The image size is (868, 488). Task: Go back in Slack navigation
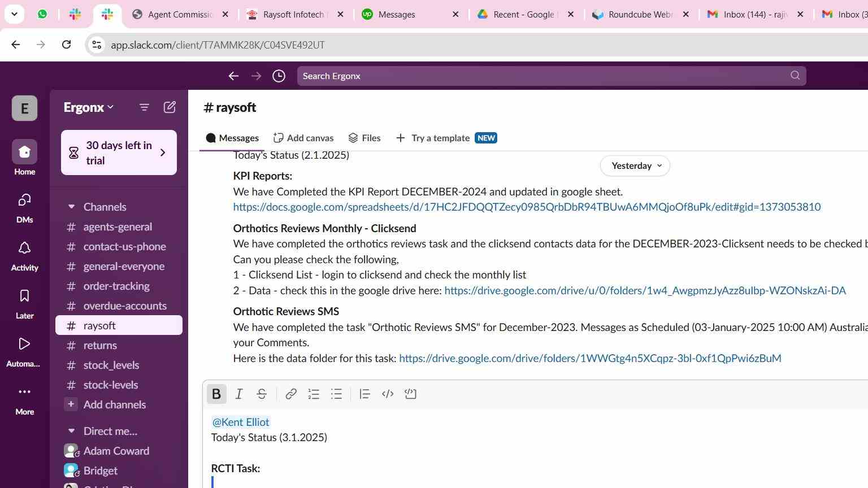(233, 76)
